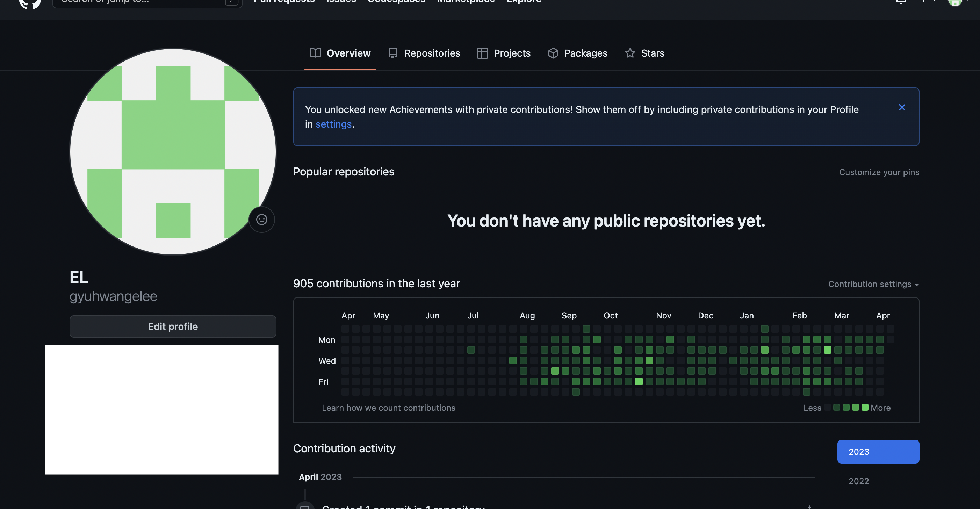Click the Edit profile button
The width and height of the screenshot is (980, 509).
(x=173, y=327)
